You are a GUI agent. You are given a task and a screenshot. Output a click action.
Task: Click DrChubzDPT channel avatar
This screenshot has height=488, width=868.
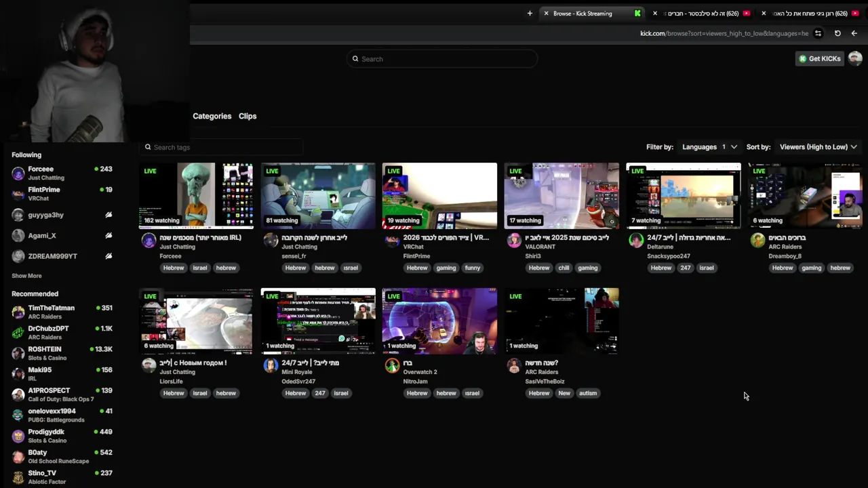(x=18, y=333)
